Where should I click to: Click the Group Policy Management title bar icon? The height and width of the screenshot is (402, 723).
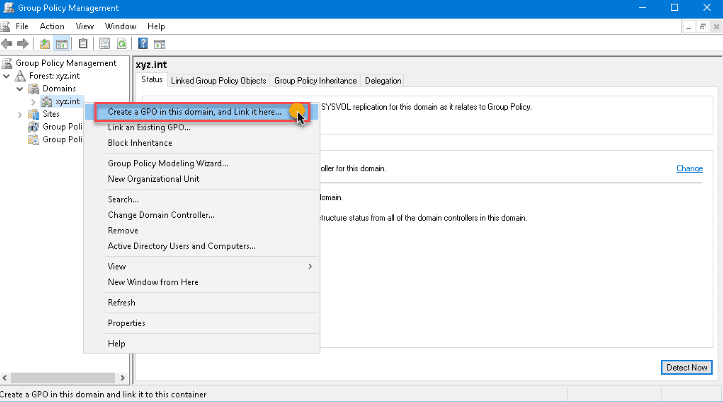[x=8, y=8]
